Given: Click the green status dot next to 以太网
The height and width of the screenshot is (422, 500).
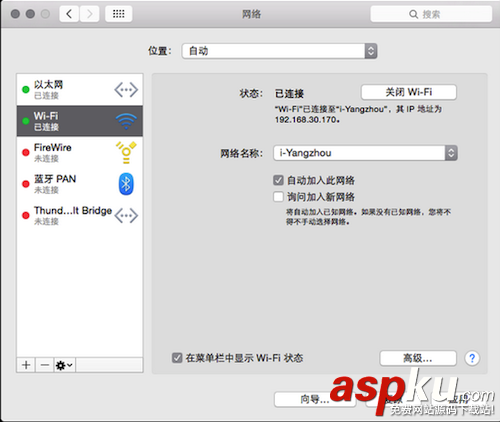Looking at the screenshot, I should coord(26,90).
